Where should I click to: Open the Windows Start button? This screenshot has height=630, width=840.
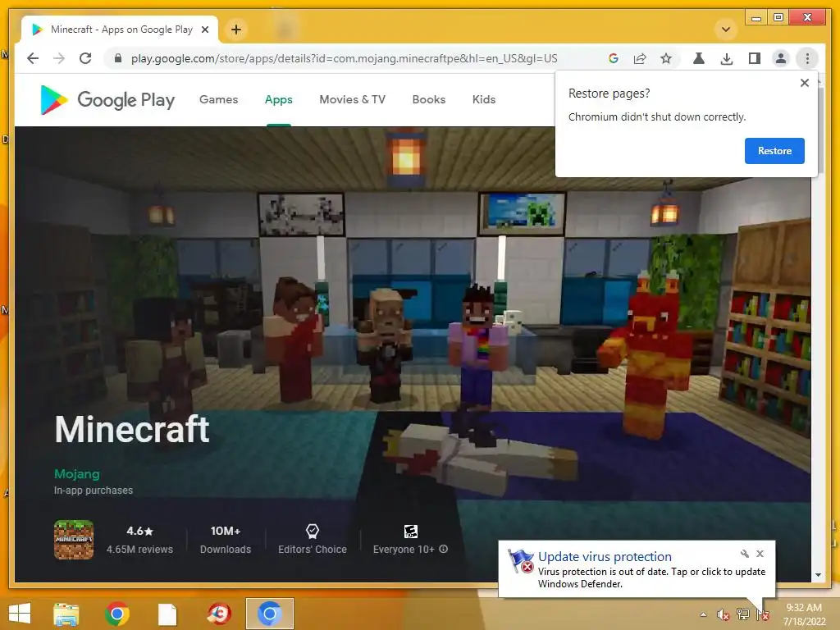coord(20,614)
